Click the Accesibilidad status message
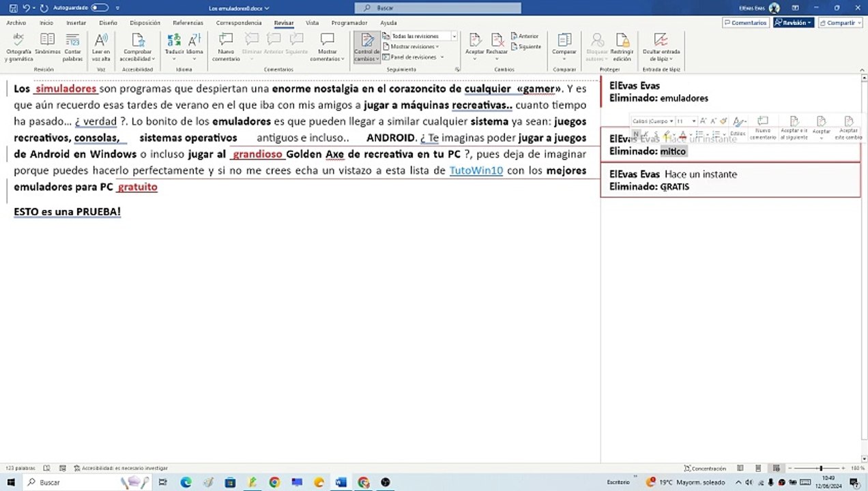Screen dimensions: 868x491 (120, 468)
